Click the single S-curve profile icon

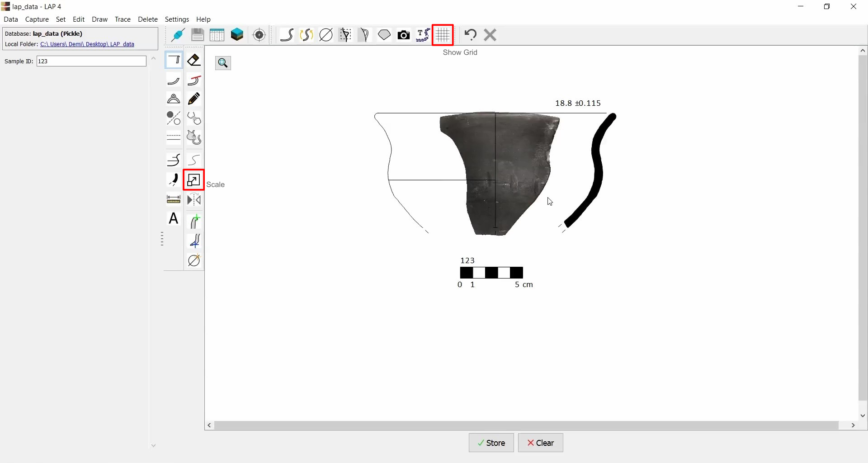[287, 35]
